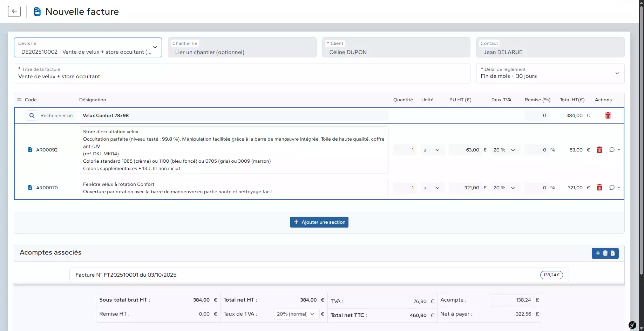This screenshot has height=331, width=644.
Task: Open the Symfony debug toolbar icon
Action: (632, 325)
